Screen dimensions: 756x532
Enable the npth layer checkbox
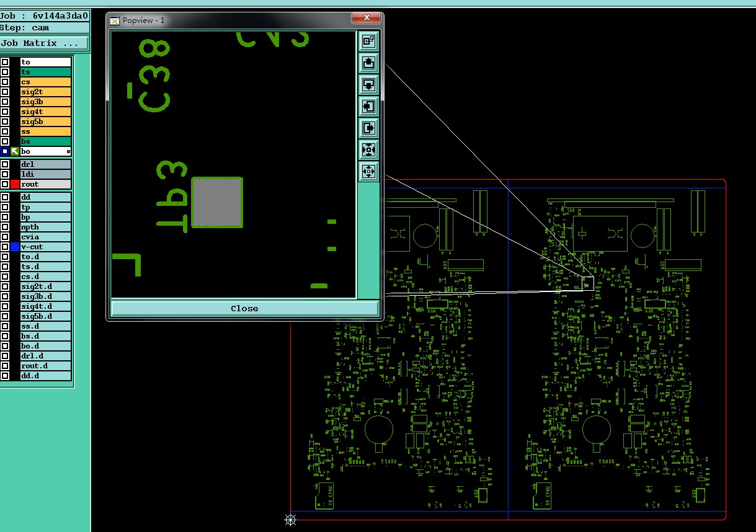click(x=5, y=227)
